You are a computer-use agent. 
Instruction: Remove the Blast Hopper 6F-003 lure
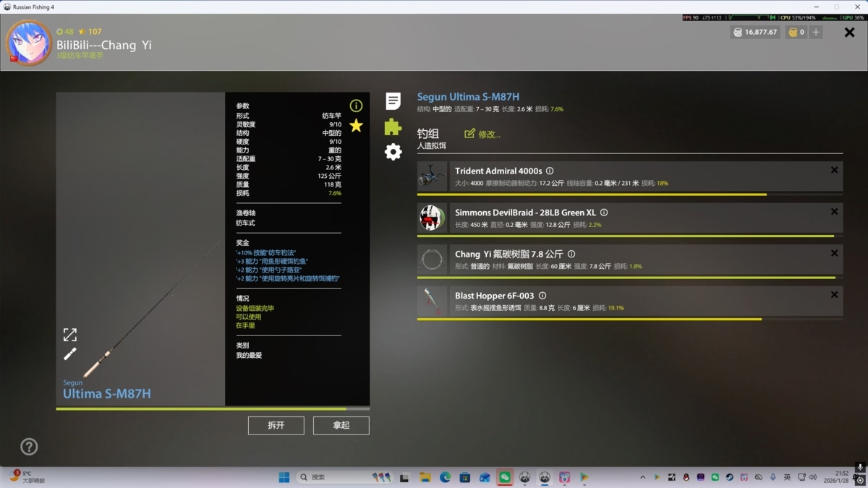pos(834,295)
